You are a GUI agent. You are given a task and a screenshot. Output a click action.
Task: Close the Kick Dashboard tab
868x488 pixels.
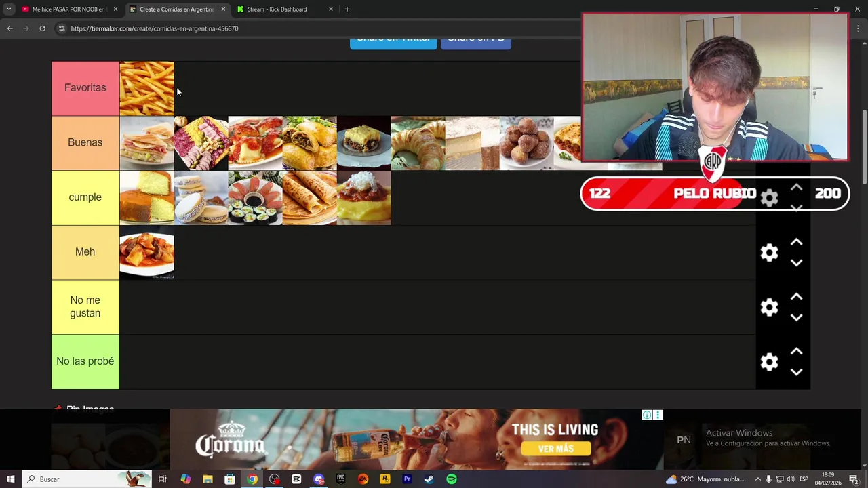[331, 9]
